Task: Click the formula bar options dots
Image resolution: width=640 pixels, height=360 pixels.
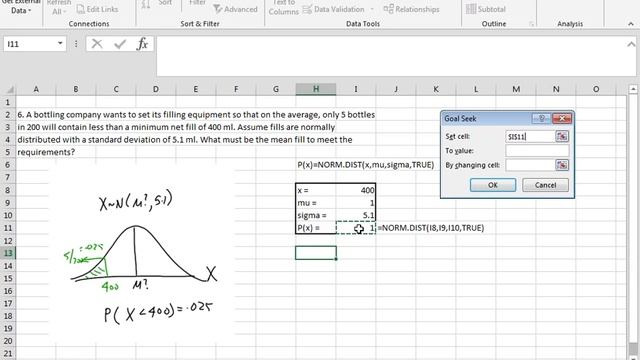Action: [x=76, y=44]
